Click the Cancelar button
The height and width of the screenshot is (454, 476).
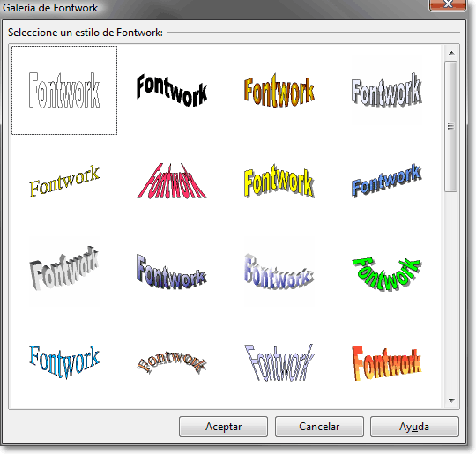(319, 427)
